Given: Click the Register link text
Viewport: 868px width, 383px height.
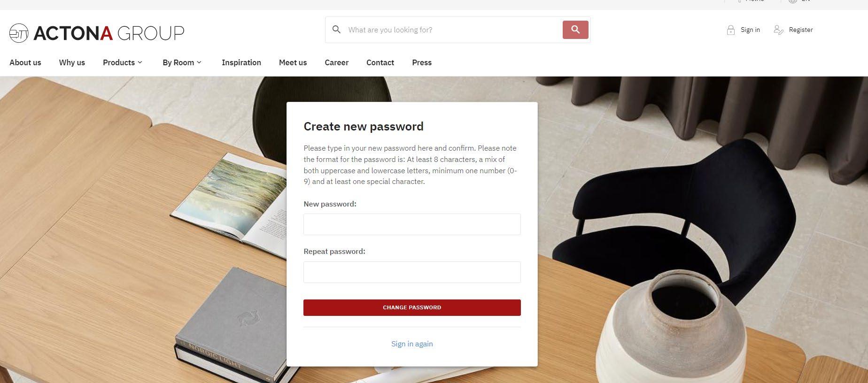Looking at the screenshot, I should (x=801, y=30).
